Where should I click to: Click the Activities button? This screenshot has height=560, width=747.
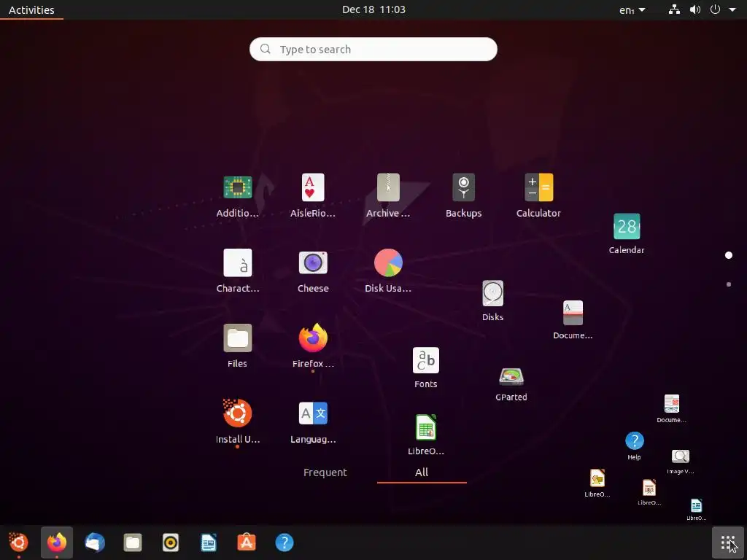[31, 9]
